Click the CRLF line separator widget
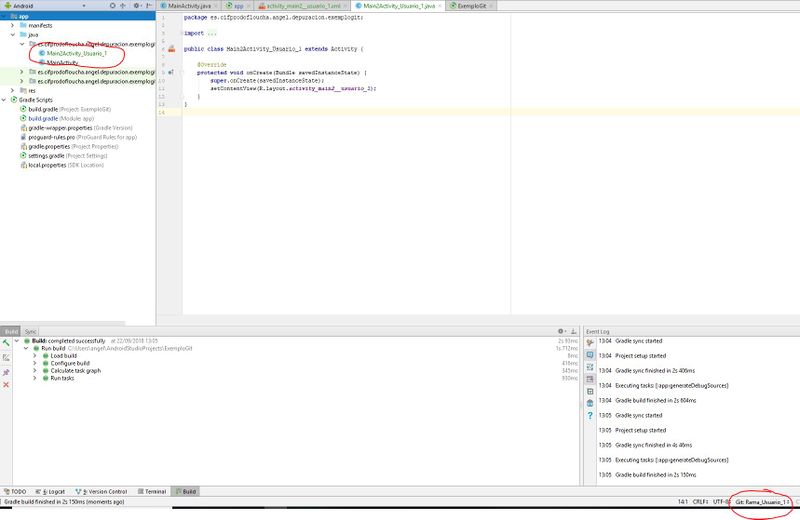Image resolution: width=800 pixels, height=520 pixels. tap(700, 502)
